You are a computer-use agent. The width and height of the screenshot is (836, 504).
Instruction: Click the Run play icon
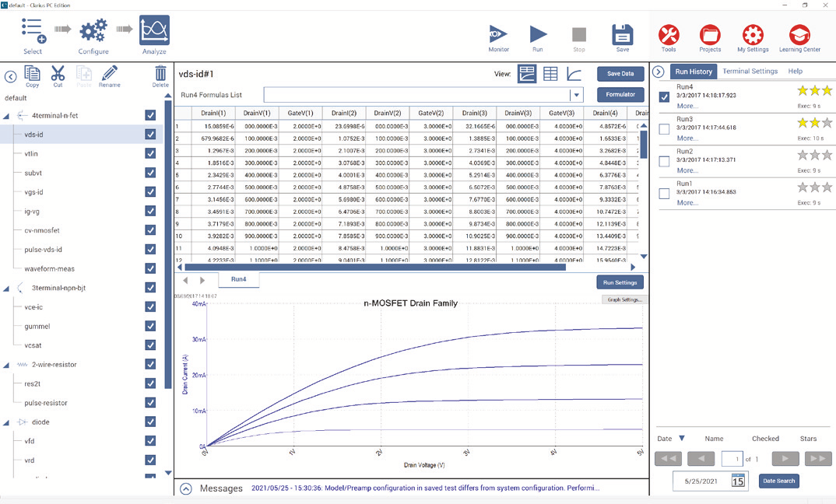coord(539,34)
